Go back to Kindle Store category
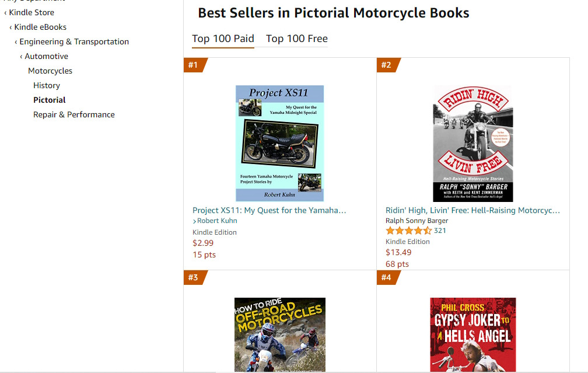This screenshot has height=373, width=588. [x=32, y=12]
